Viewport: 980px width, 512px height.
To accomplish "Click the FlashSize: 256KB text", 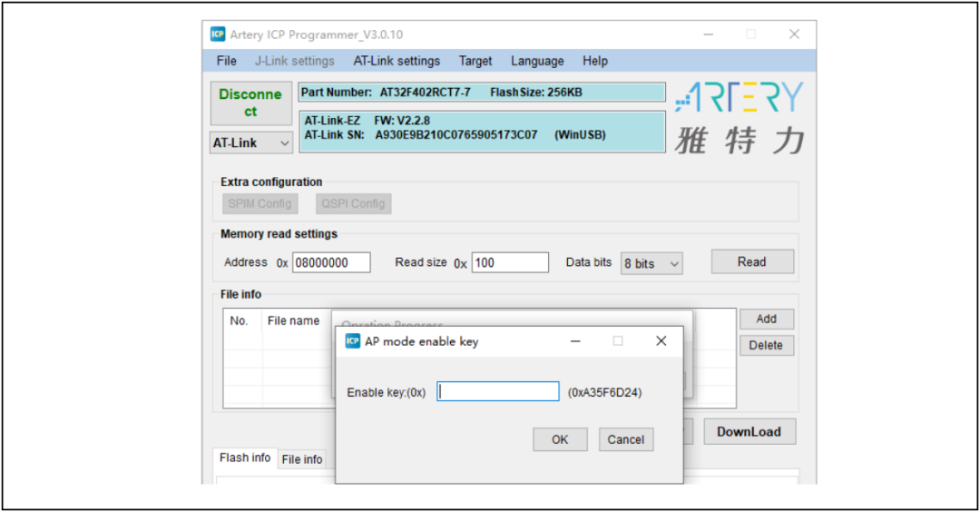I will tap(536, 93).
